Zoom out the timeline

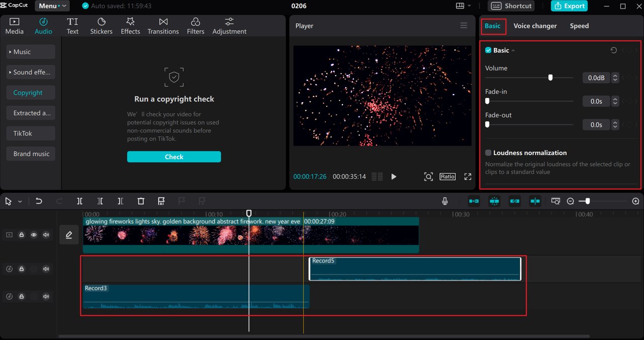click(x=570, y=201)
